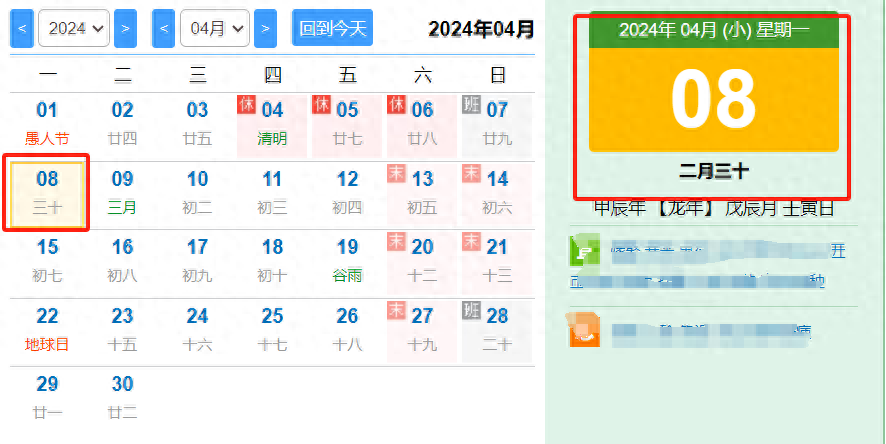Click the large yellow 08 date card
886x444 pixels.
(714, 100)
